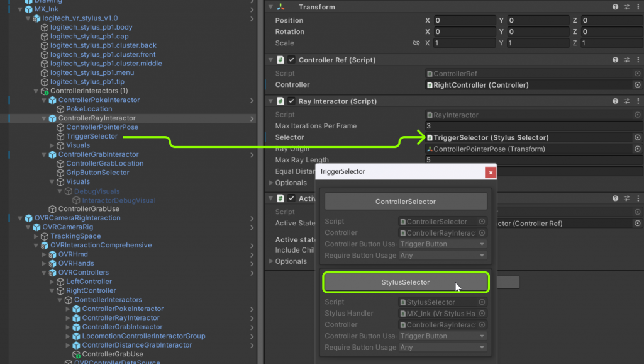
Task: Disable the Ray Interactor (Script) checkbox
Action: tap(291, 101)
